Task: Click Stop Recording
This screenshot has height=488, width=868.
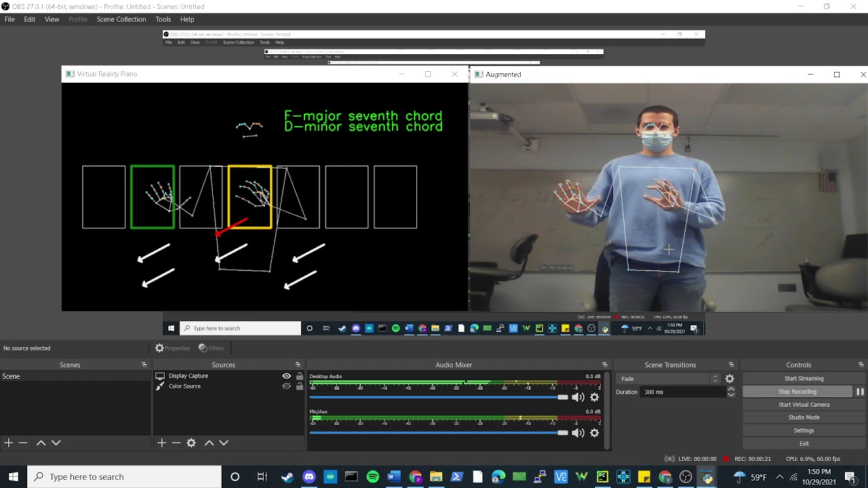Action: click(x=797, y=392)
